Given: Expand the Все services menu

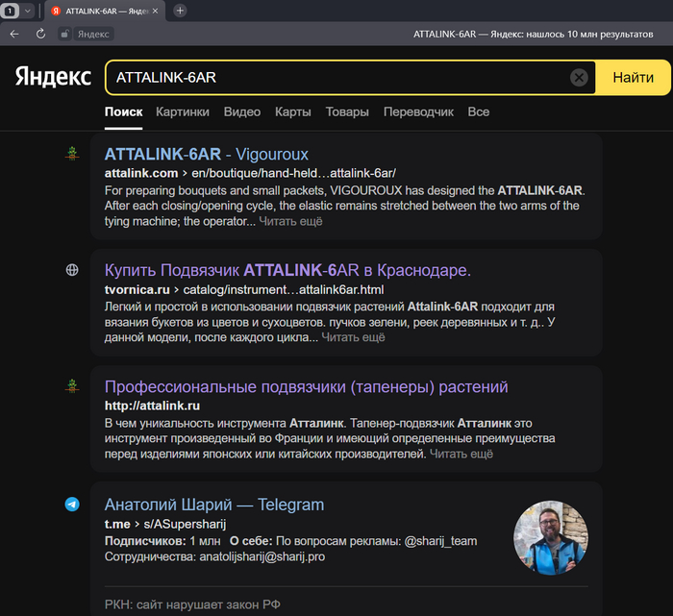Looking at the screenshot, I should coord(479,112).
